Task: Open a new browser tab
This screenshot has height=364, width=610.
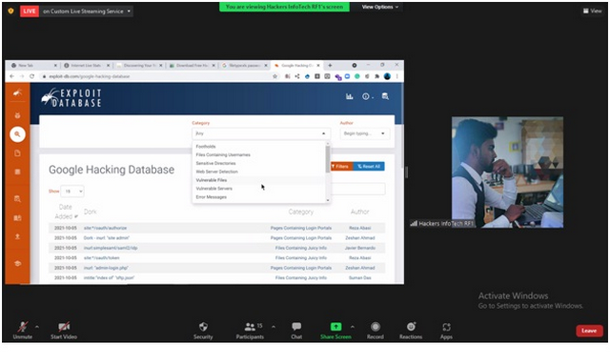Action: (330, 66)
